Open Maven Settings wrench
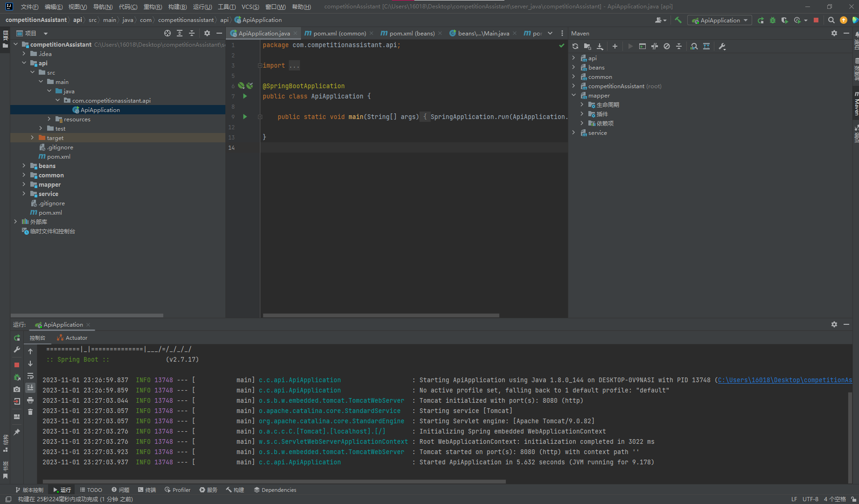Screen dimensions: 859x504 (x=722, y=46)
